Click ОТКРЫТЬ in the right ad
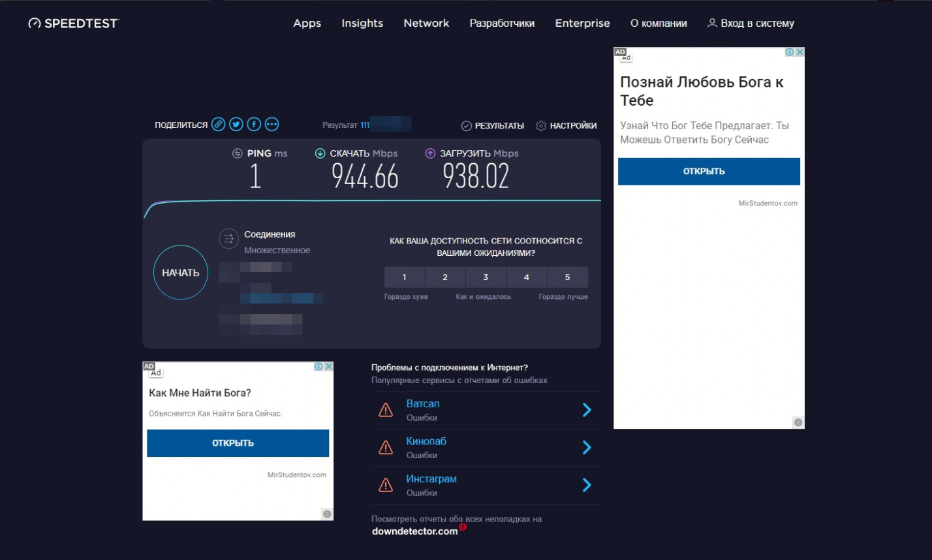Image resolution: width=932 pixels, height=560 pixels. (x=709, y=171)
